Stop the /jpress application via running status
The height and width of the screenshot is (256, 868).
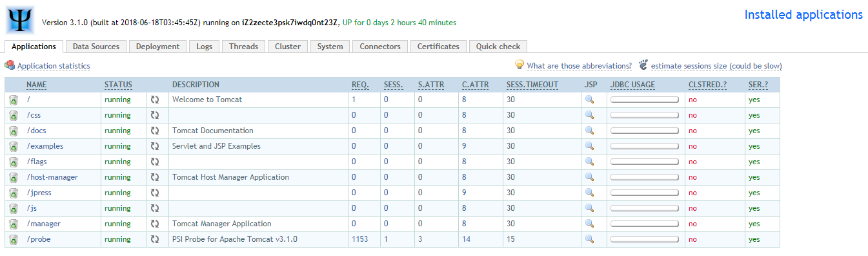pos(117,193)
